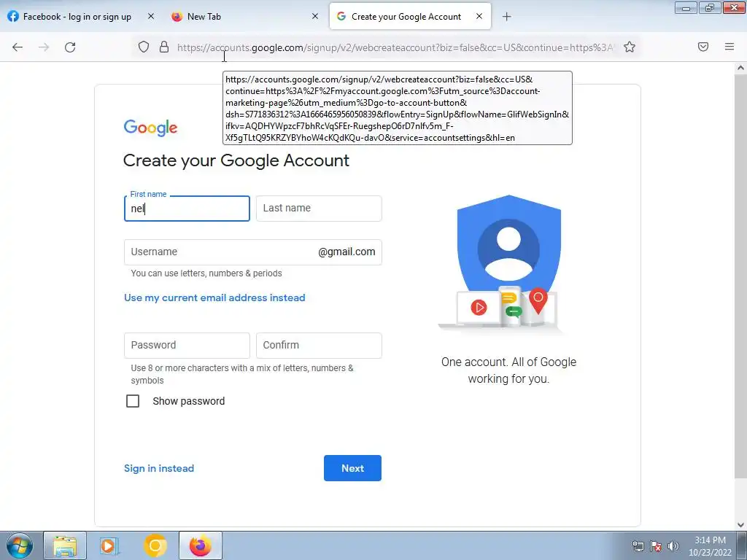The image size is (747, 560).
Task: Click the forward navigation arrow
Action: point(44,47)
